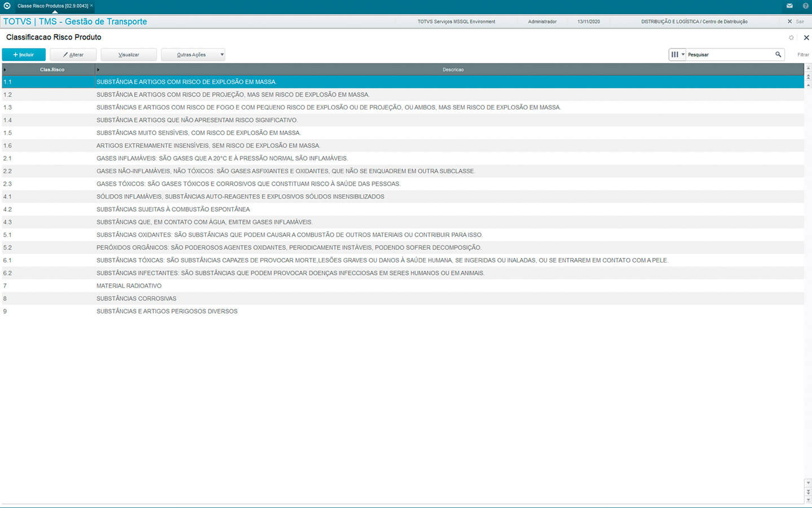812x508 pixels.
Task: Click the Filtrar link
Action: pos(803,55)
